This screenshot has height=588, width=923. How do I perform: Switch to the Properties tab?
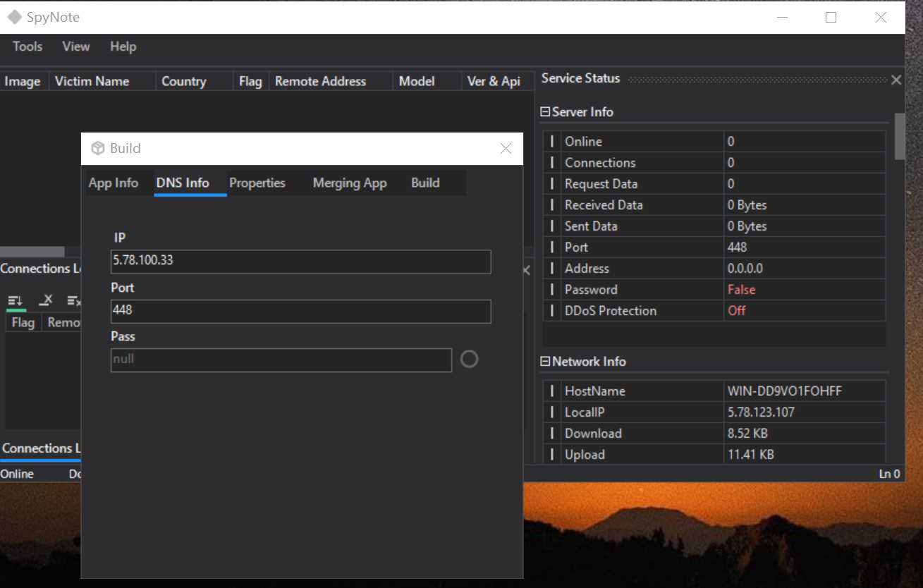coord(257,183)
